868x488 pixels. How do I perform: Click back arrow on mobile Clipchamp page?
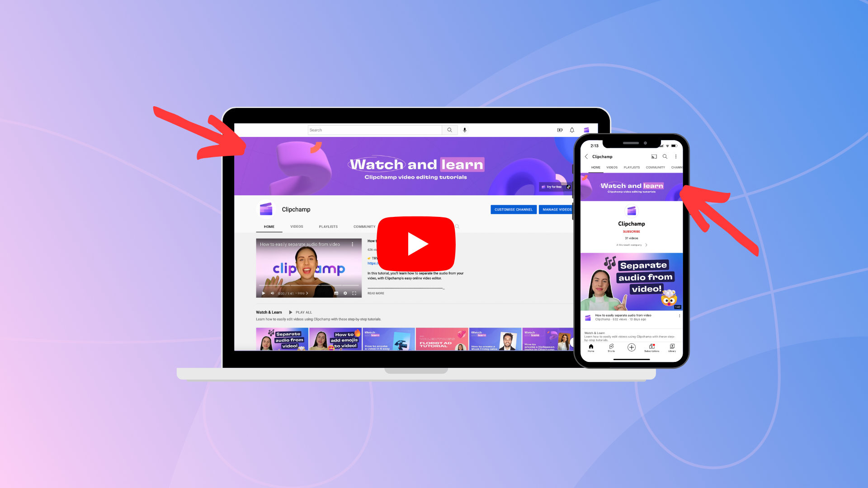pos(587,156)
